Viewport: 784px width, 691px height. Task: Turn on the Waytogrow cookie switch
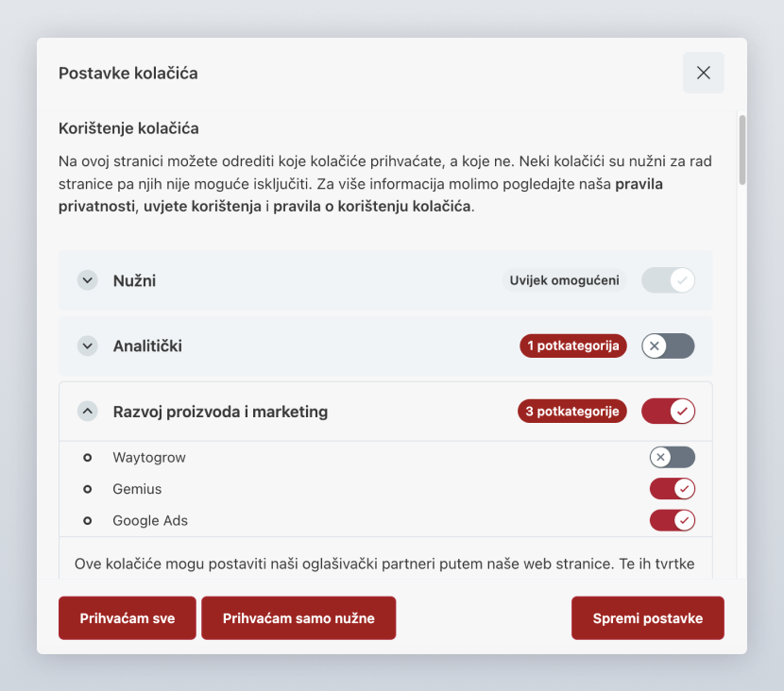point(672,458)
